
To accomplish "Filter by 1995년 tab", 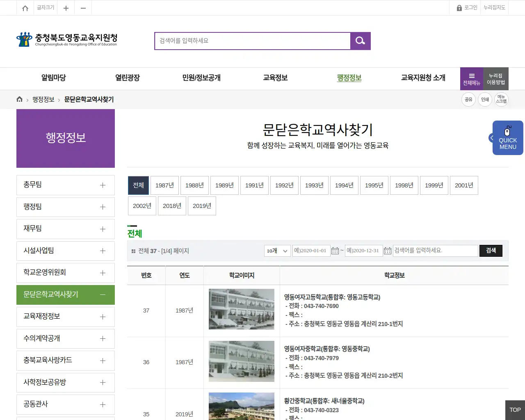I will coord(374,185).
